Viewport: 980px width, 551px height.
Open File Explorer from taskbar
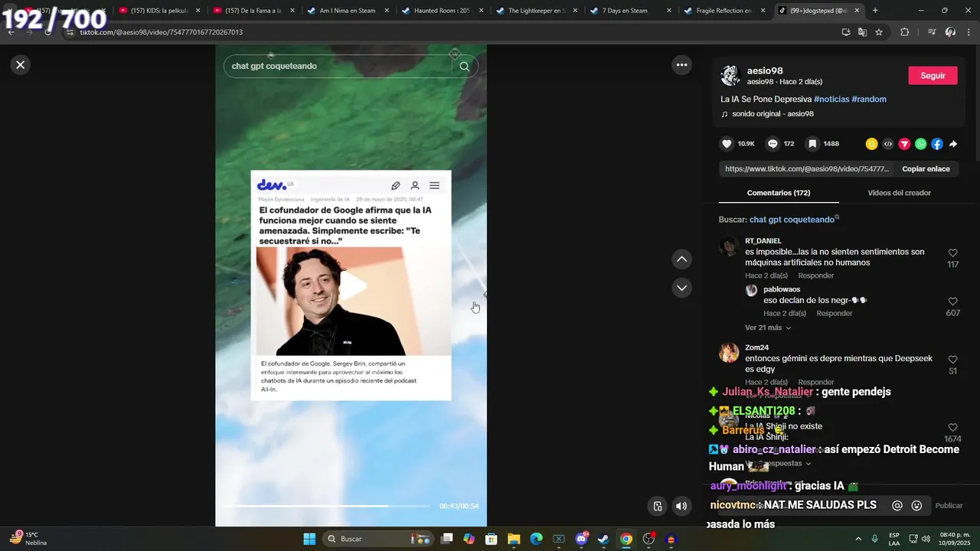pyautogui.click(x=514, y=539)
